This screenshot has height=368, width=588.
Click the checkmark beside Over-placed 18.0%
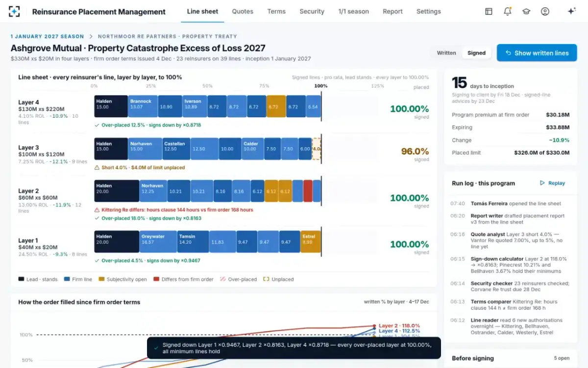97,218
